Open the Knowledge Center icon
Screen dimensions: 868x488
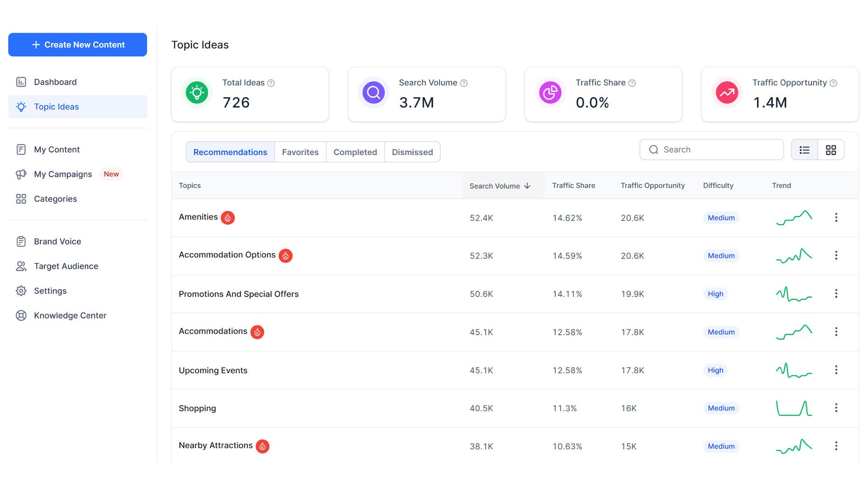click(x=21, y=315)
